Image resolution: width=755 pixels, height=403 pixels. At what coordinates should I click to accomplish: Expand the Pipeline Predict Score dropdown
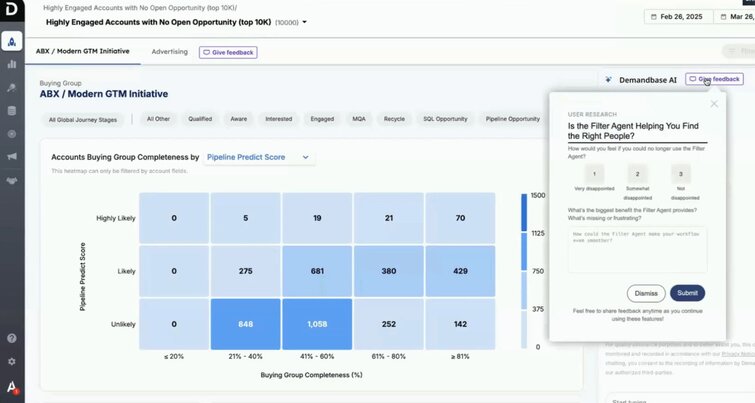pos(259,157)
